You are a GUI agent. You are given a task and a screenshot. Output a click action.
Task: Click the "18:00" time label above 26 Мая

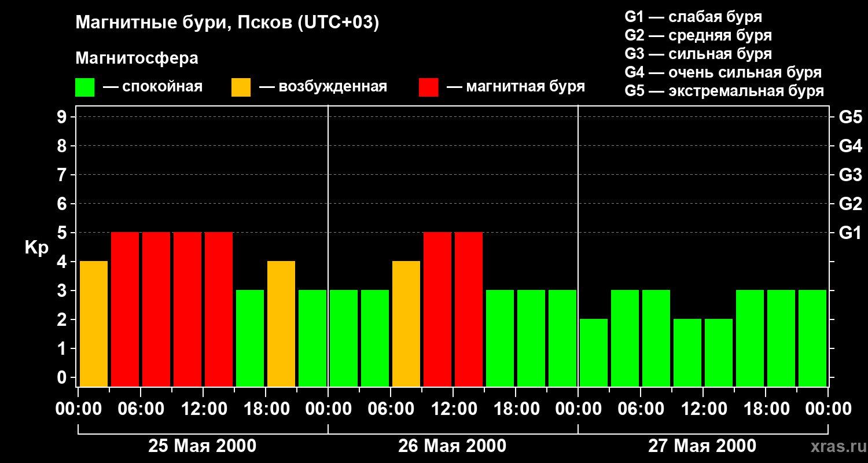point(516,409)
